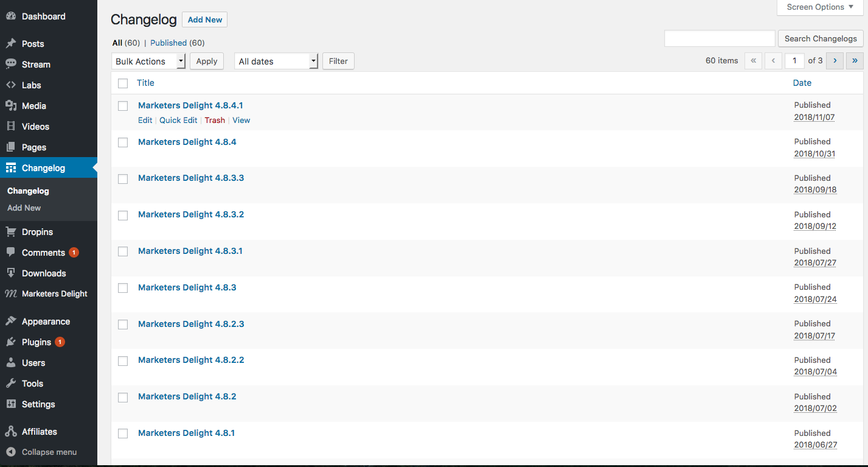This screenshot has height=467, width=868.
Task: Tick the Marketers Delight 4.8.2 checkbox
Action: tap(123, 398)
